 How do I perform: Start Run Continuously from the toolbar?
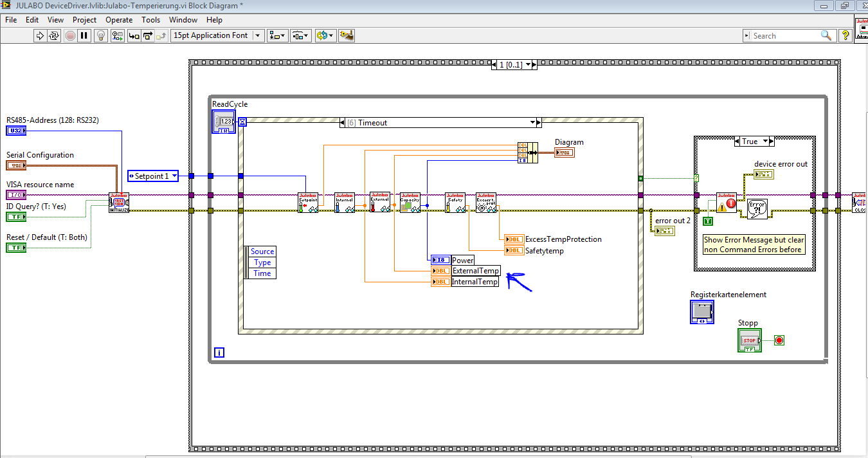[55, 36]
